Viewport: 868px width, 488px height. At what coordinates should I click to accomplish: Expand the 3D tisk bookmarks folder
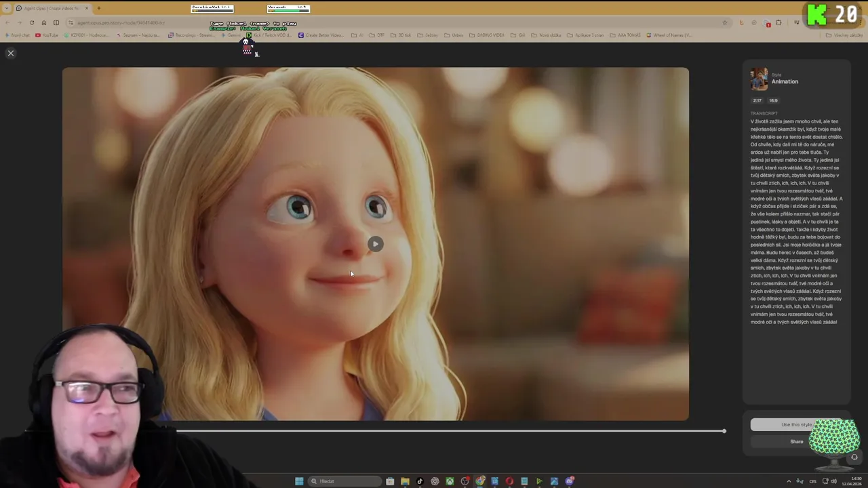[400, 35]
